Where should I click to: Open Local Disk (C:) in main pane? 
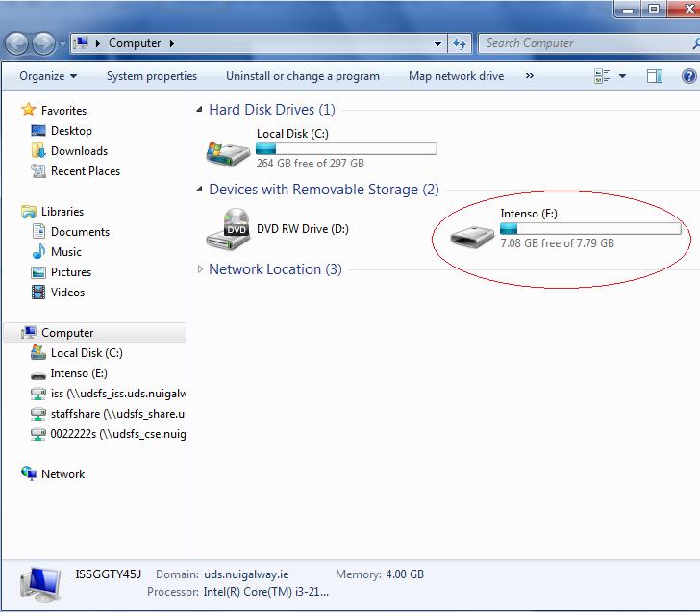[x=228, y=150]
